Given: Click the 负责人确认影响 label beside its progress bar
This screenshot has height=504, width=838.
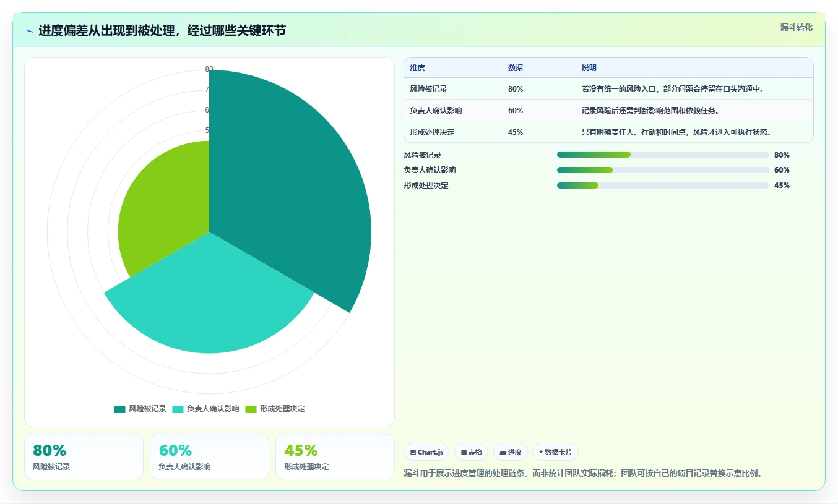Looking at the screenshot, I should coord(430,170).
